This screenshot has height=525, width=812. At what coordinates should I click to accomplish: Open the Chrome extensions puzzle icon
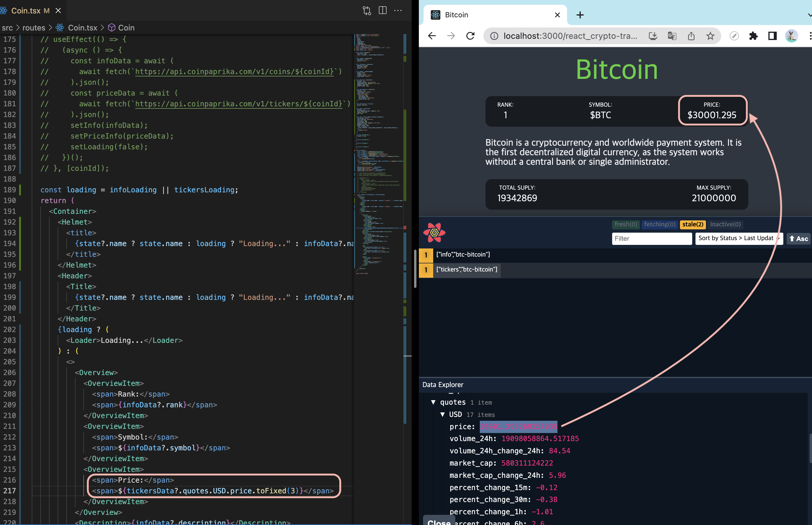click(x=753, y=36)
